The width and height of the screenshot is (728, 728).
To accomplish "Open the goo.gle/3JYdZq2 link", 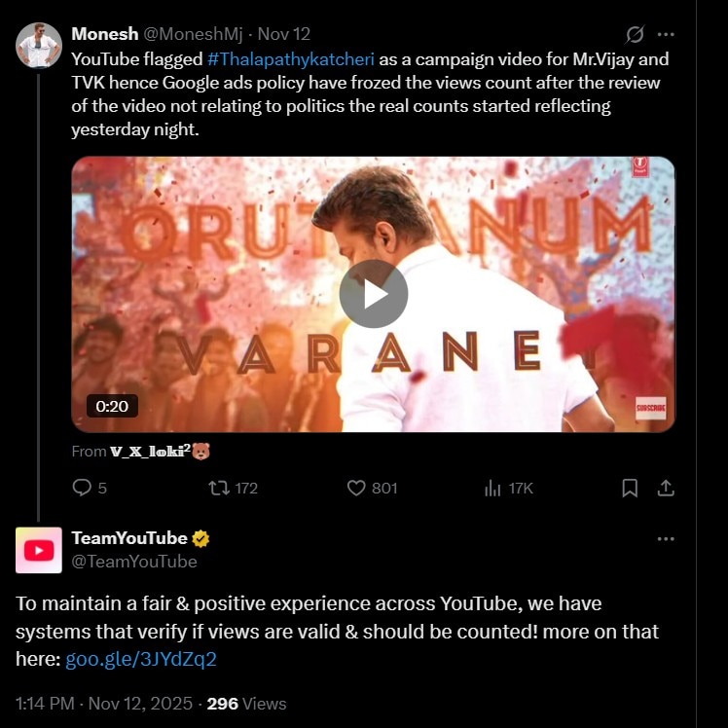I will tap(141, 659).
